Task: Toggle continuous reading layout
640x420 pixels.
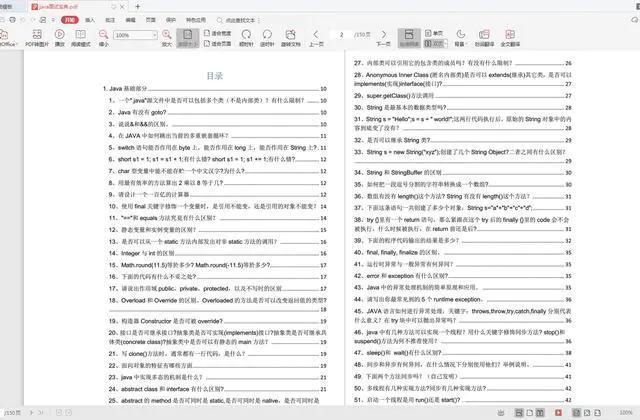Action: coord(409,38)
